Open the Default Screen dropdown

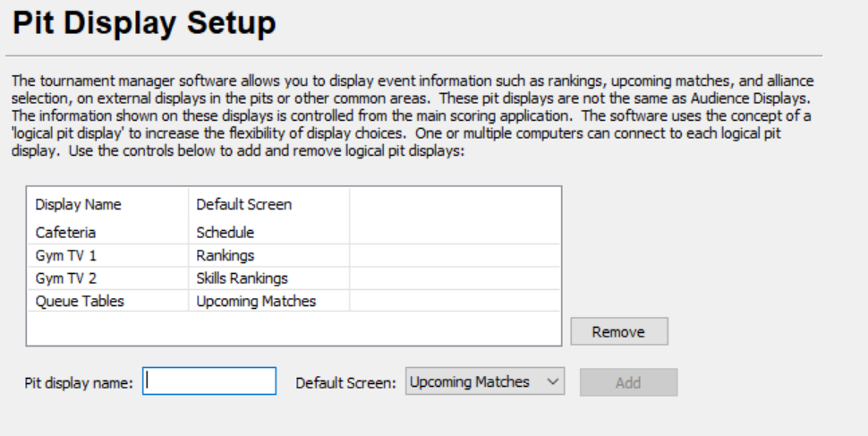(484, 381)
